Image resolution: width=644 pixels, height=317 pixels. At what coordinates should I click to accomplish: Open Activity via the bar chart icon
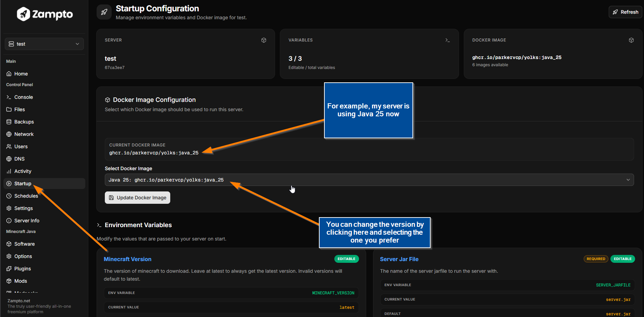pos(9,171)
